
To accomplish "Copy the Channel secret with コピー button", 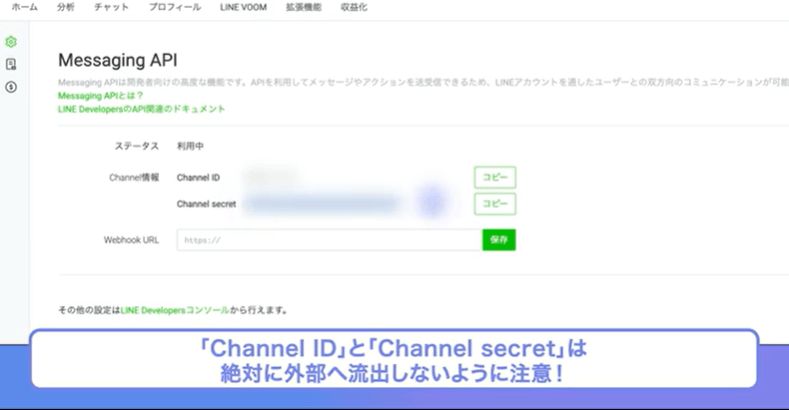I will tap(495, 204).
